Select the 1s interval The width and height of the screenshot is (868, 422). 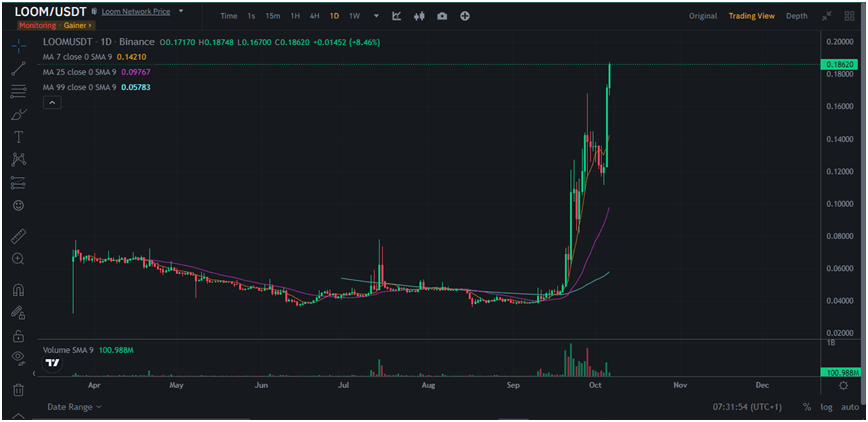251,16
